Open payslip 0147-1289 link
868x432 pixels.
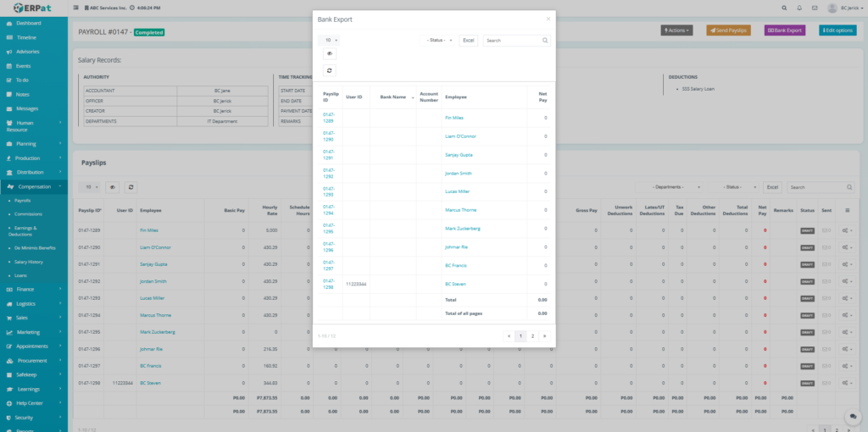(329, 117)
